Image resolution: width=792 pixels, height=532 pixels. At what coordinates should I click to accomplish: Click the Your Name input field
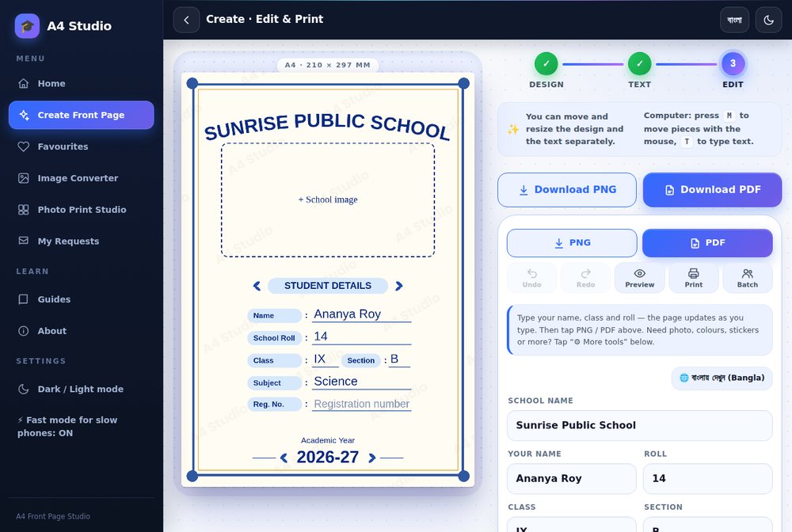[572, 478]
